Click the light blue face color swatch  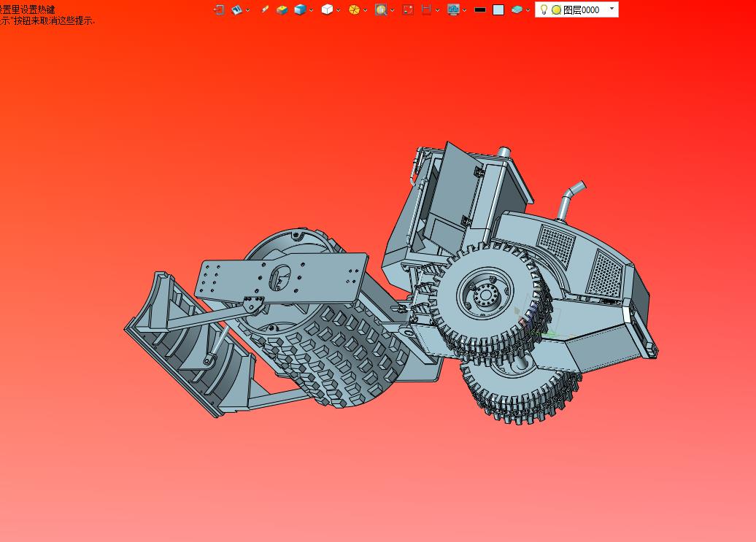point(498,9)
